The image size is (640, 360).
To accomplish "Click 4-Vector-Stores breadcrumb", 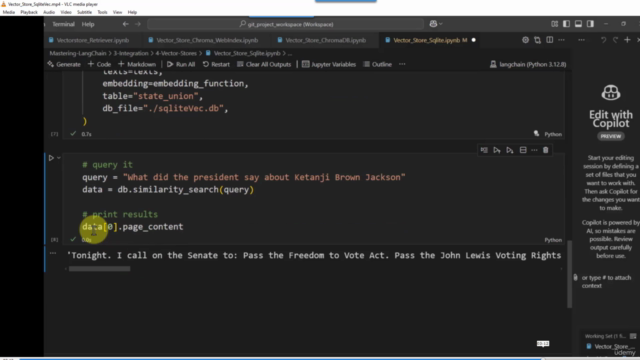I will (x=176, y=53).
